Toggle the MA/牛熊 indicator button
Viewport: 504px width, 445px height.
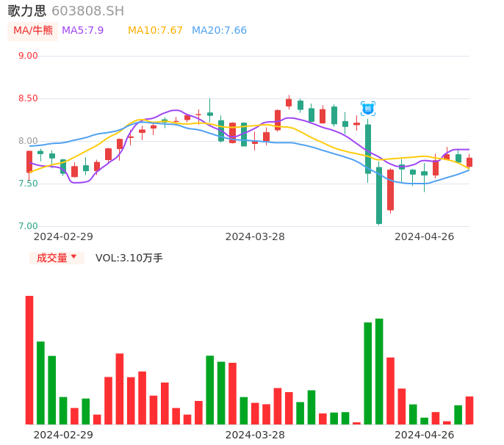pyautogui.click(x=33, y=30)
